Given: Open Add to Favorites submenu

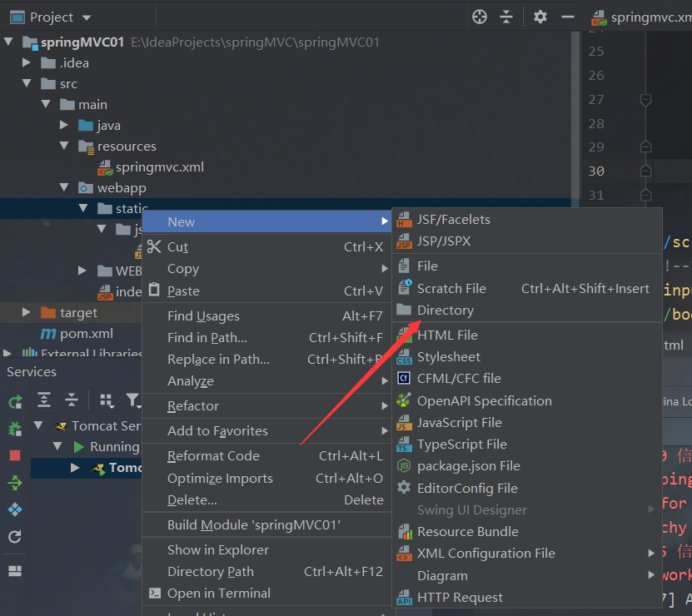Looking at the screenshot, I should coord(266,430).
